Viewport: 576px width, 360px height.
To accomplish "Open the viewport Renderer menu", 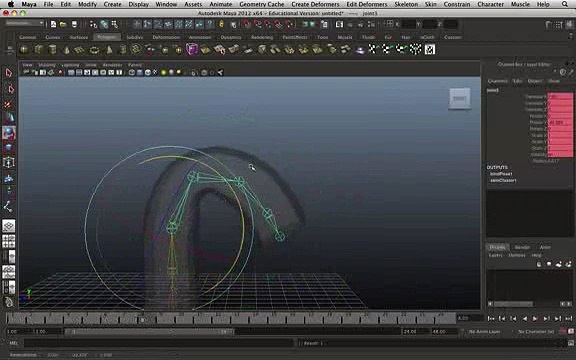I will 112,65.
